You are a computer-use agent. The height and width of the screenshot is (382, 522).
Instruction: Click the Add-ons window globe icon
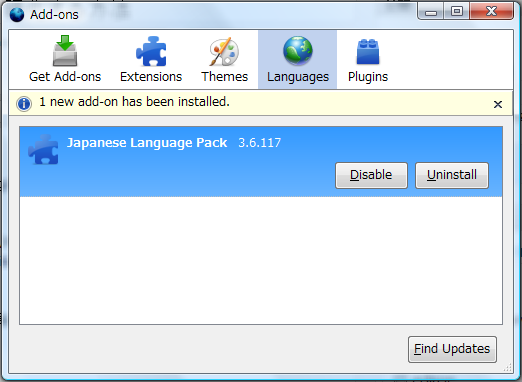point(17,15)
